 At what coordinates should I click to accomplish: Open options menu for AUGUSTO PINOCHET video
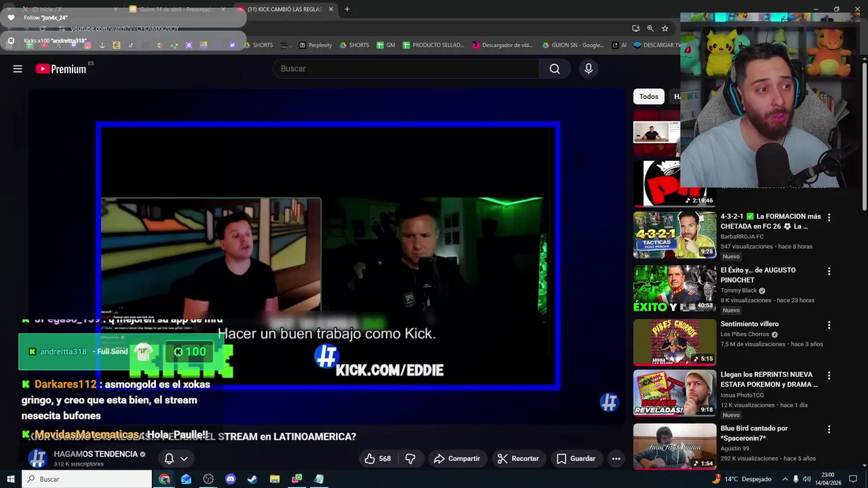[829, 271]
